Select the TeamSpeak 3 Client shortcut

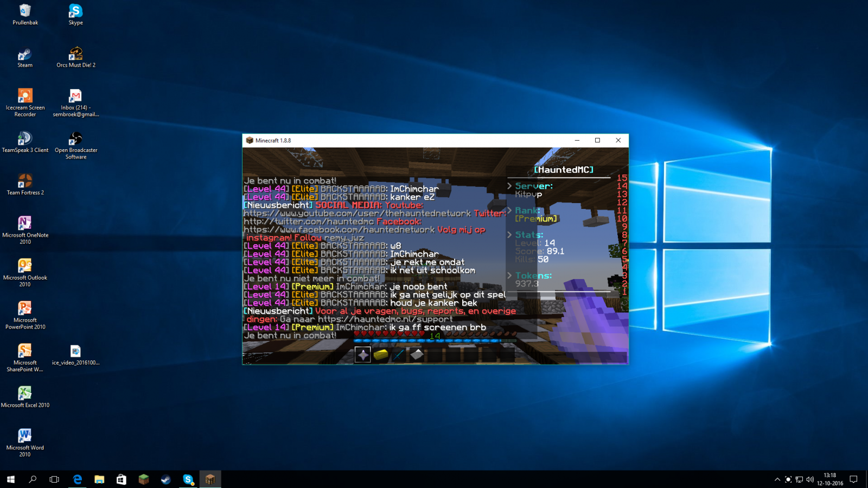pyautogui.click(x=25, y=142)
